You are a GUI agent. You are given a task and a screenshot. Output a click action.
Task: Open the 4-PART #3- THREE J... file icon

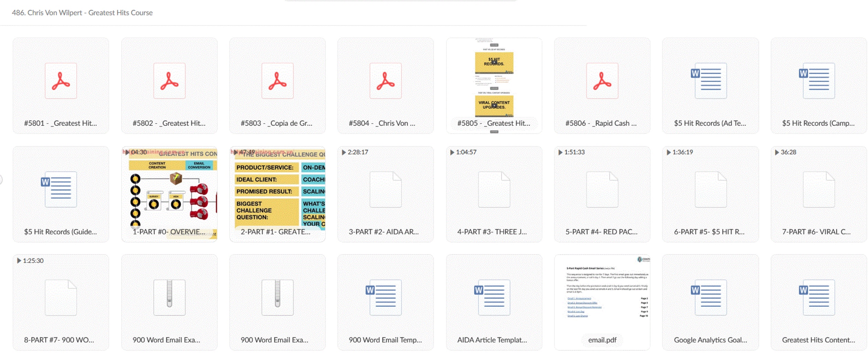click(494, 189)
